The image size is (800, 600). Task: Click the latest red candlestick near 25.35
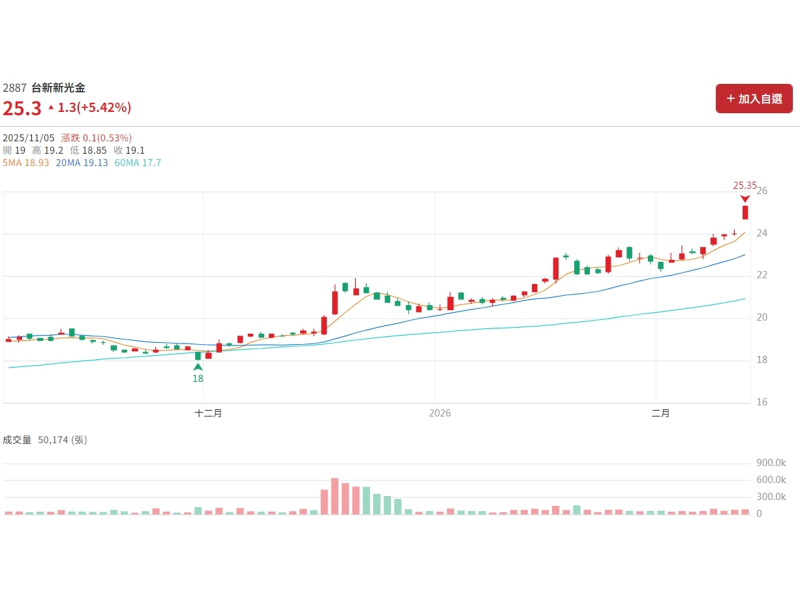[745, 212]
